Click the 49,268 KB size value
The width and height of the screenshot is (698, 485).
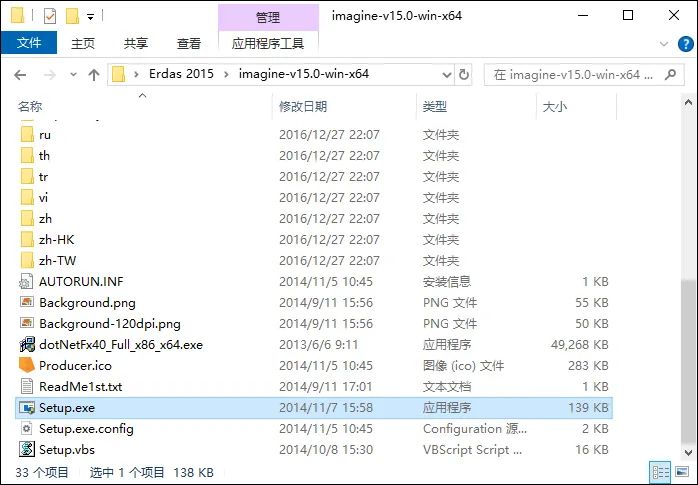(x=579, y=344)
